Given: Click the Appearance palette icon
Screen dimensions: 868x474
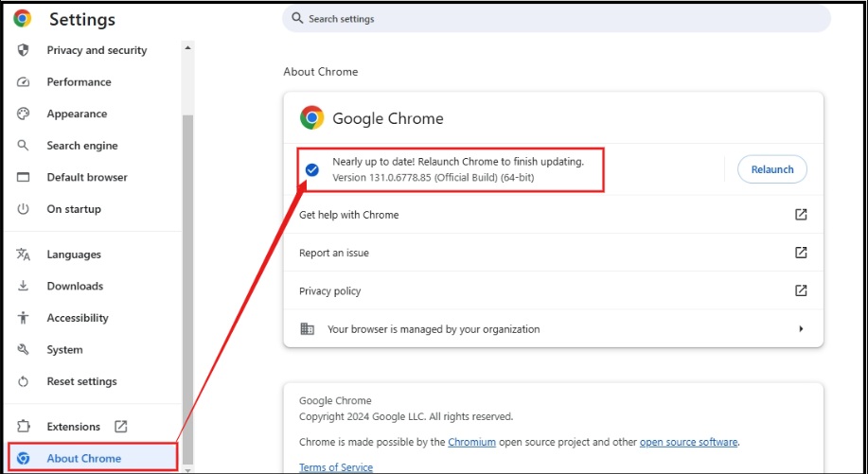Looking at the screenshot, I should click(25, 114).
